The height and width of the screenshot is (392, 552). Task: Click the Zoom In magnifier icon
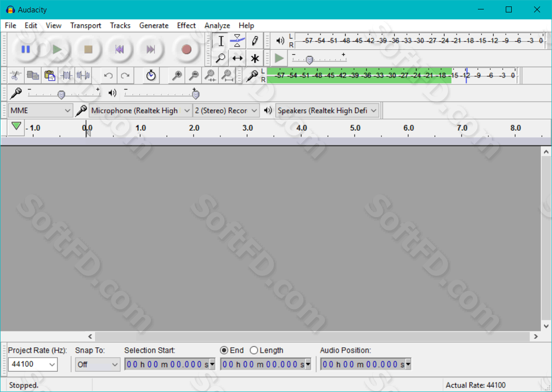click(177, 75)
